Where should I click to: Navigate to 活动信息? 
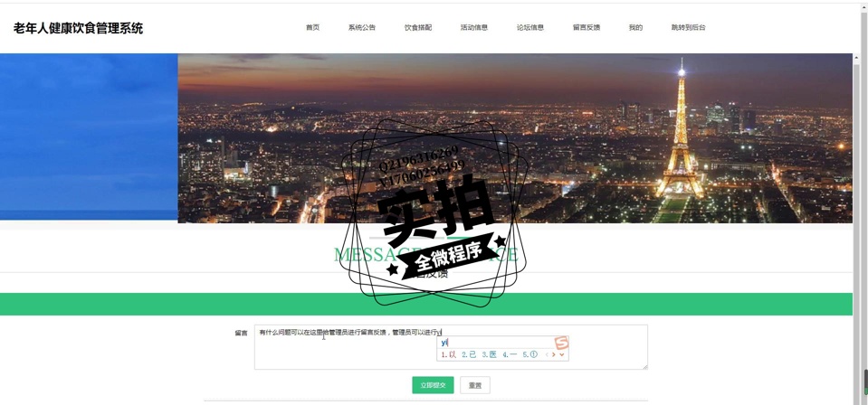pyautogui.click(x=473, y=27)
